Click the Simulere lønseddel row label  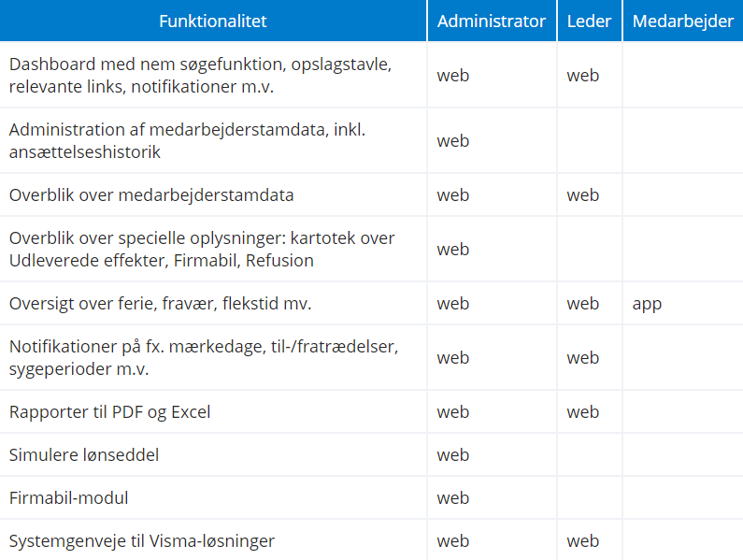(x=84, y=455)
